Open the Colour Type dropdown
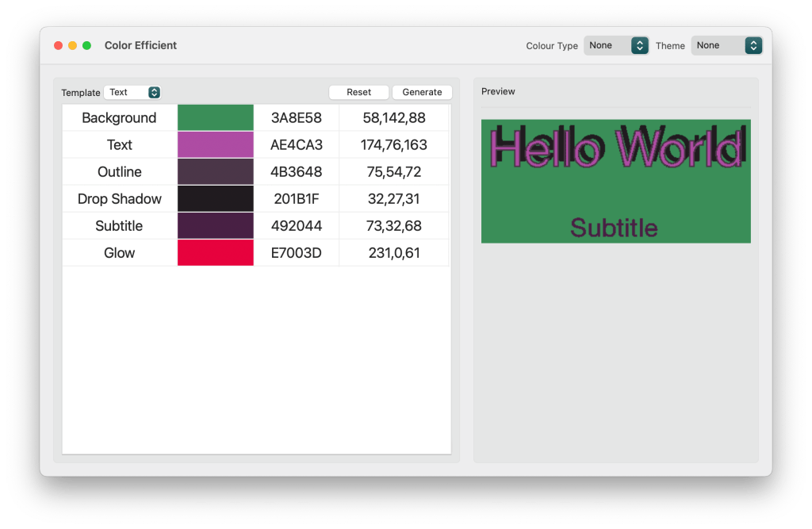 [x=616, y=46]
